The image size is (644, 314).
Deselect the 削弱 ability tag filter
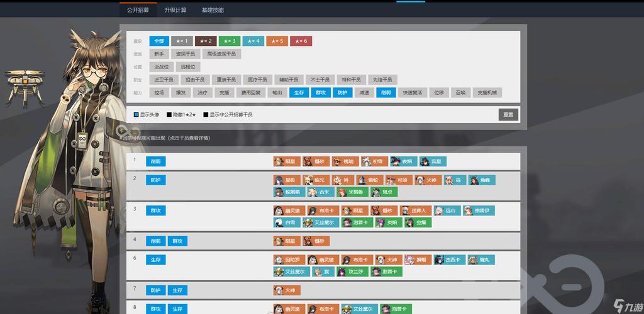[x=386, y=93]
